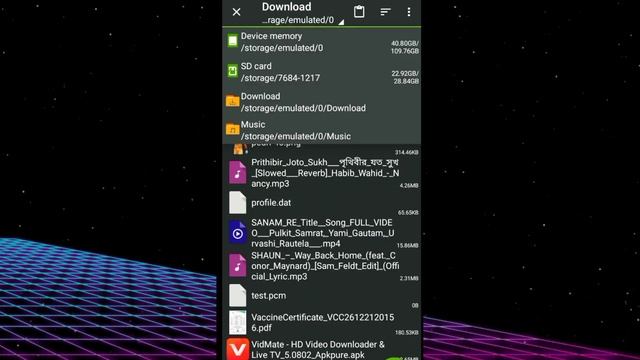Open VaccineCertificate pdf file

coord(322,322)
